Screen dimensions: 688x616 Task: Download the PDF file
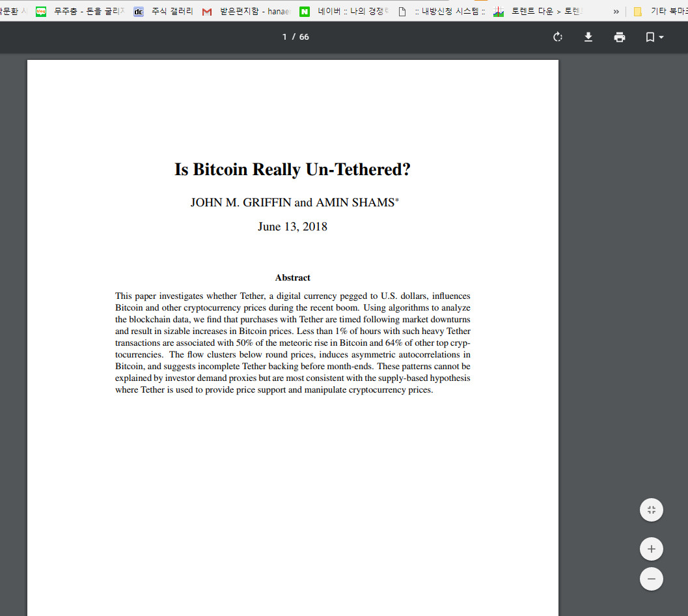pos(588,37)
